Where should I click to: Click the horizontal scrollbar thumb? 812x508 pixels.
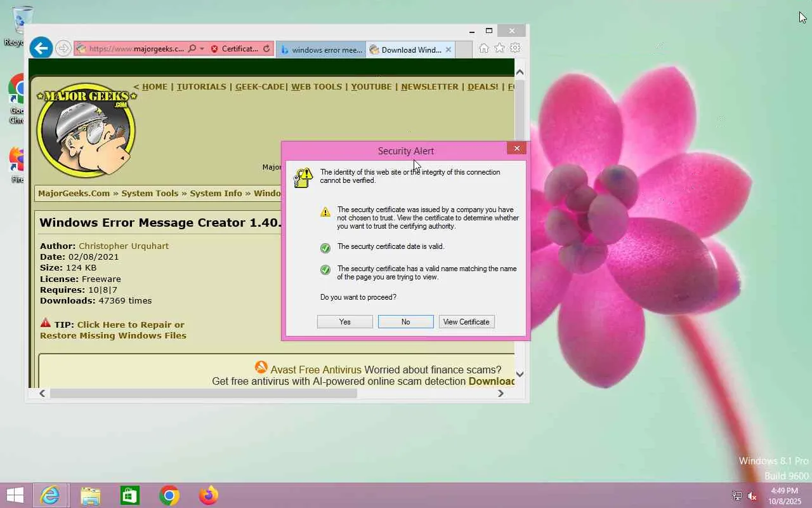(204, 394)
